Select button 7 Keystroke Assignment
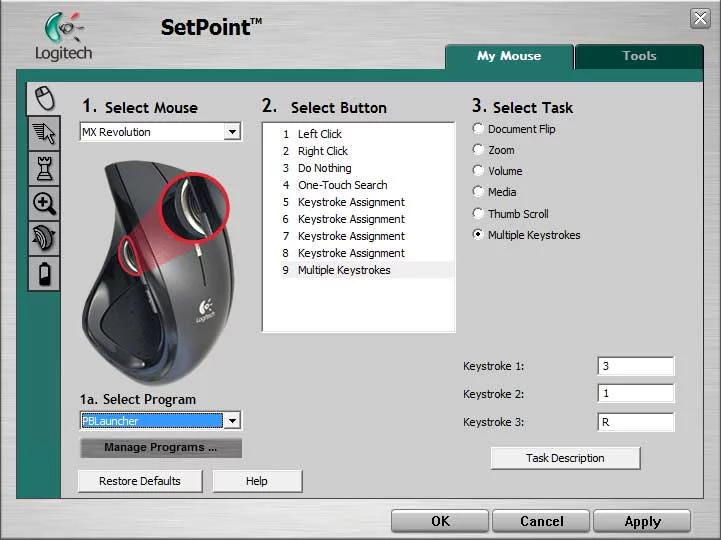 pos(367,236)
